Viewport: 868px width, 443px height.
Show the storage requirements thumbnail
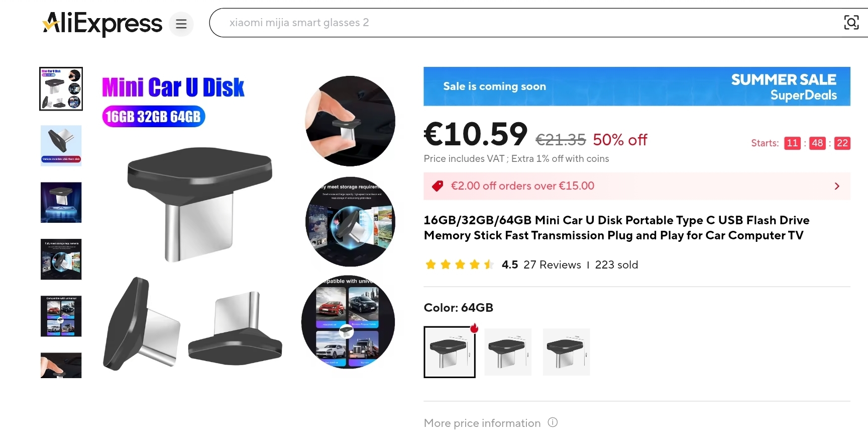point(61,259)
